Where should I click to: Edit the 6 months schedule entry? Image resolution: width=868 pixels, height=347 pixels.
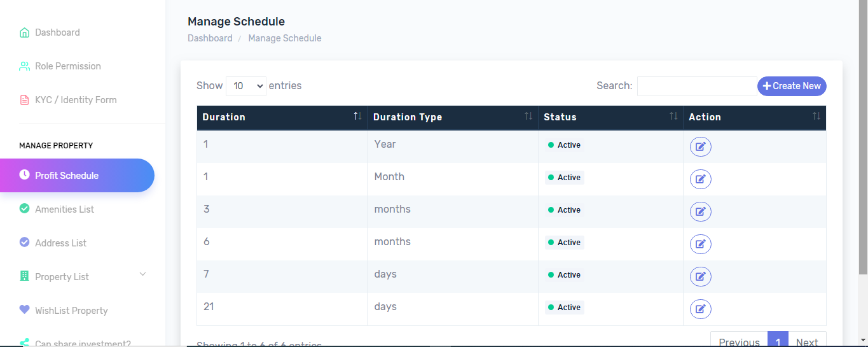click(x=700, y=244)
